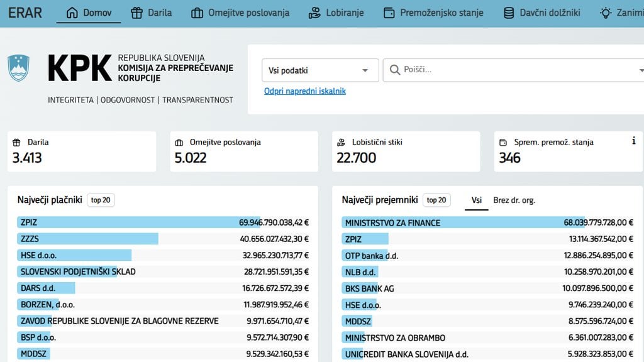Open the Darila 3.413 card
This screenshot has width=644, height=362.
[x=82, y=151]
